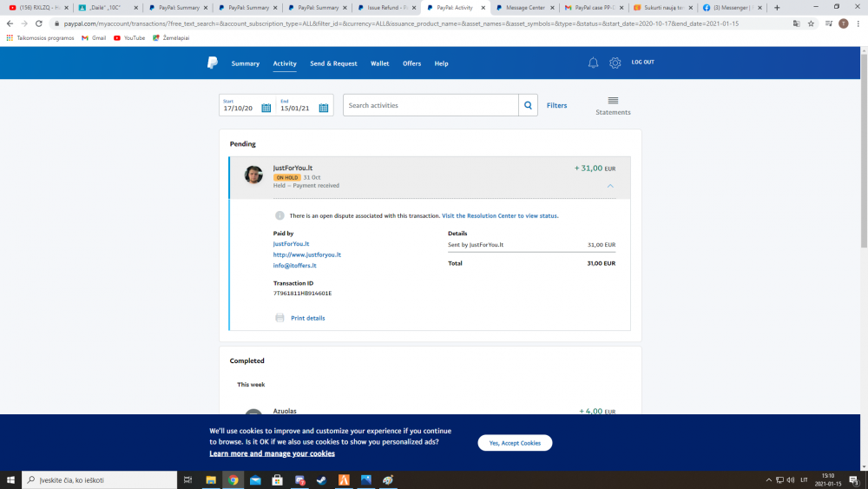Open http://www.justforyou.lt link
This screenshot has width=868, height=489.
306,254
